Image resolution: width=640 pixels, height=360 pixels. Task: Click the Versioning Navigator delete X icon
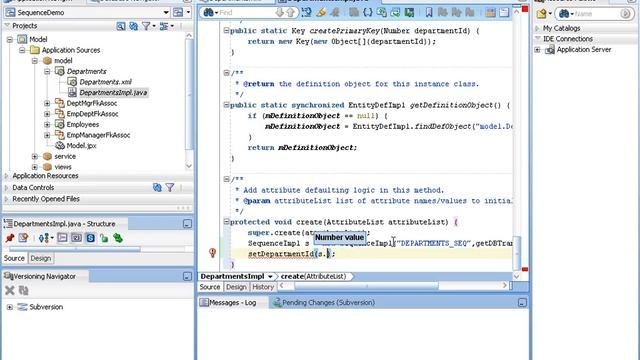10,291
